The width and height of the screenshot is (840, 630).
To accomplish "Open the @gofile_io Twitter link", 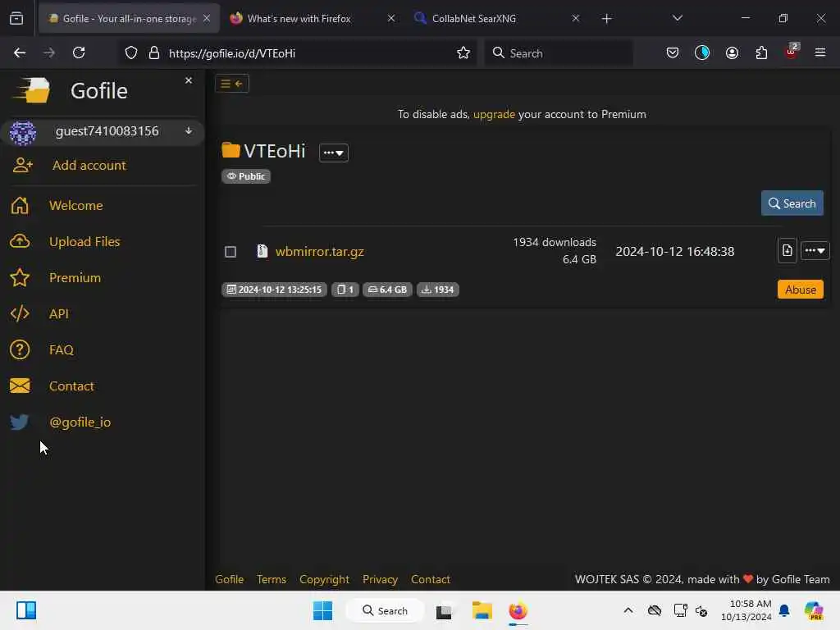I will point(80,422).
